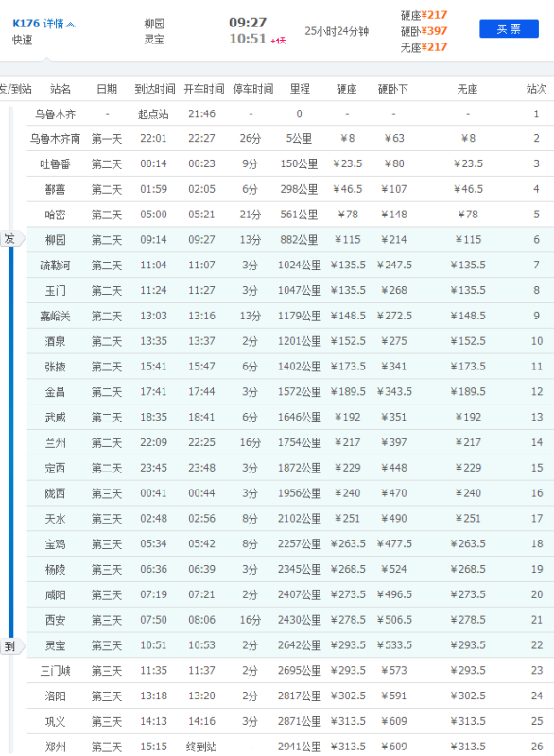Click the 西安 station name
This screenshot has height=756, width=554.
tap(55, 620)
